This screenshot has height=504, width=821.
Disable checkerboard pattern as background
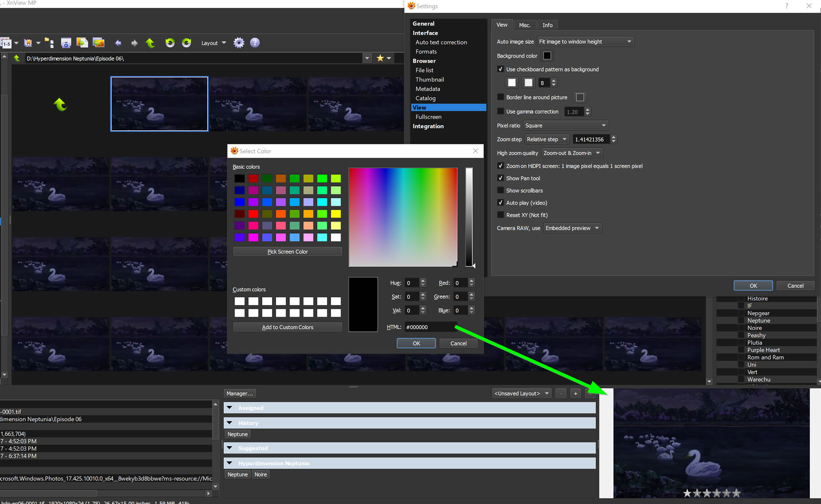[x=500, y=69]
